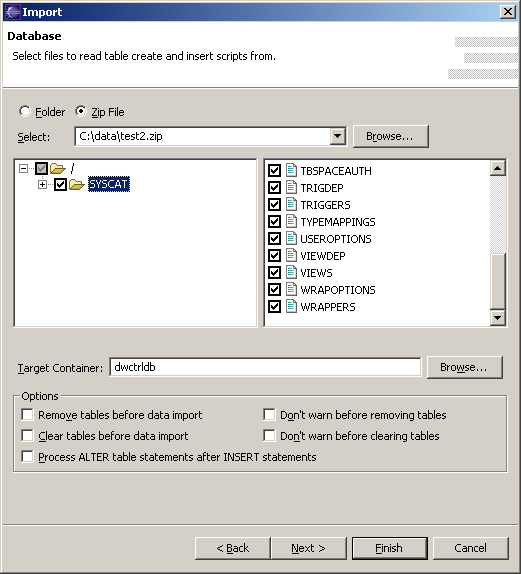Click the TRIGGERS file icon
521x574 pixels.
[291, 204]
